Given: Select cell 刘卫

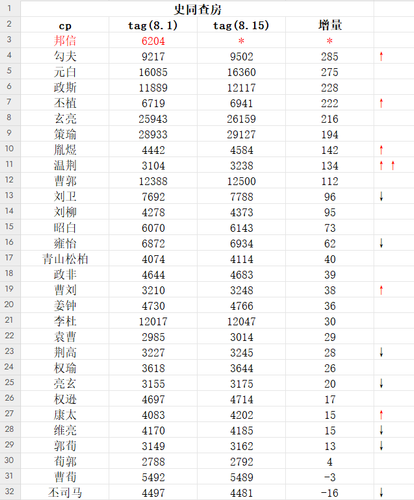Looking at the screenshot, I should pyautogui.click(x=65, y=197).
